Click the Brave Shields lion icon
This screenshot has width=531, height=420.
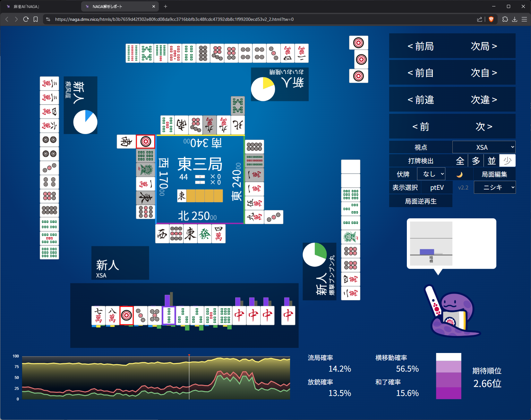[x=491, y=19]
